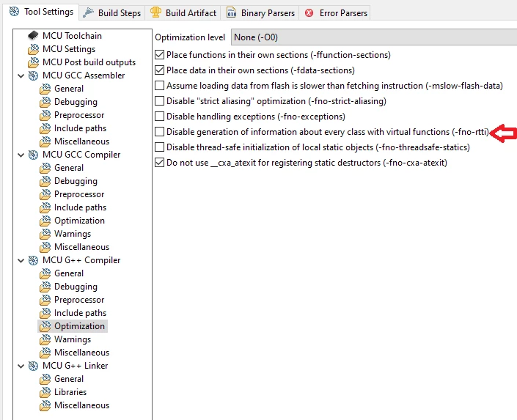Click the MCU Settings folder icon
517x420 pixels.
pyautogui.click(x=33, y=49)
